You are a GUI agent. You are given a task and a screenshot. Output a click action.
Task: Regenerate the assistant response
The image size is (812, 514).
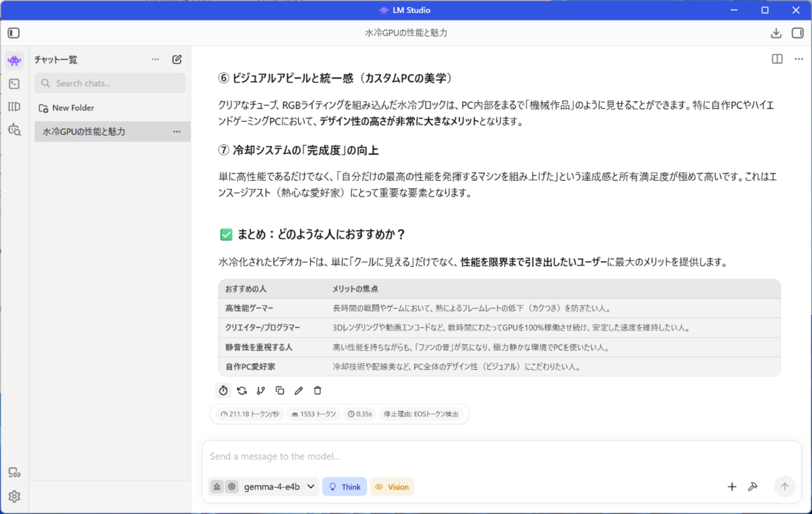coord(242,390)
